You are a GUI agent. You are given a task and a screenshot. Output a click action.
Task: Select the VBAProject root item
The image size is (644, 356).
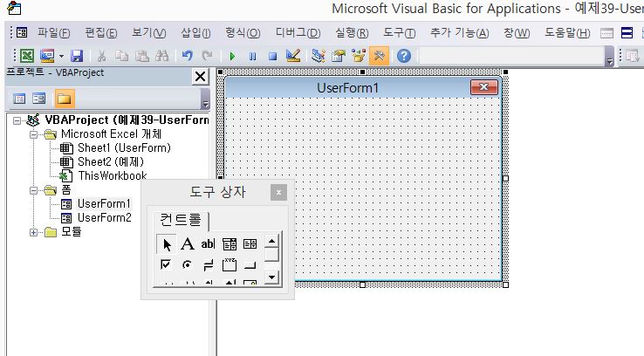pos(127,120)
